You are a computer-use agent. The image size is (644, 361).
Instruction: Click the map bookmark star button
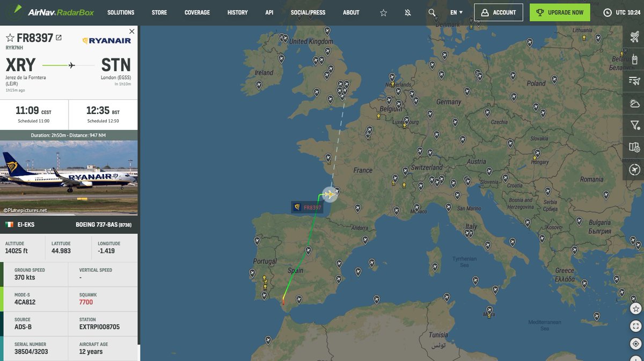point(636,308)
